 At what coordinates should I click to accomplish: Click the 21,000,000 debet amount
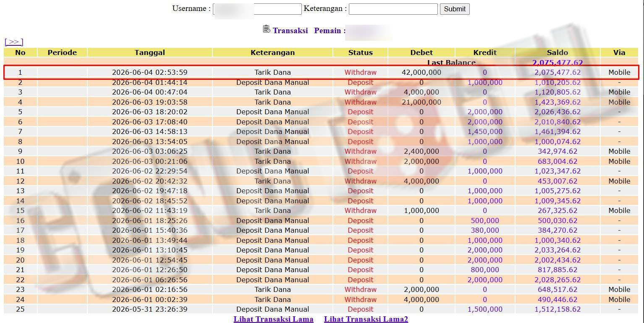click(421, 102)
